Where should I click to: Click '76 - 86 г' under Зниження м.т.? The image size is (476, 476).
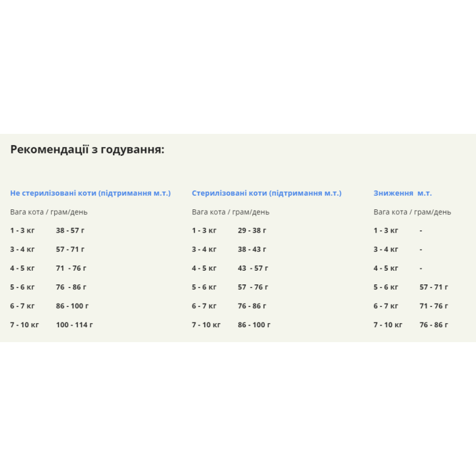coord(434,325)
